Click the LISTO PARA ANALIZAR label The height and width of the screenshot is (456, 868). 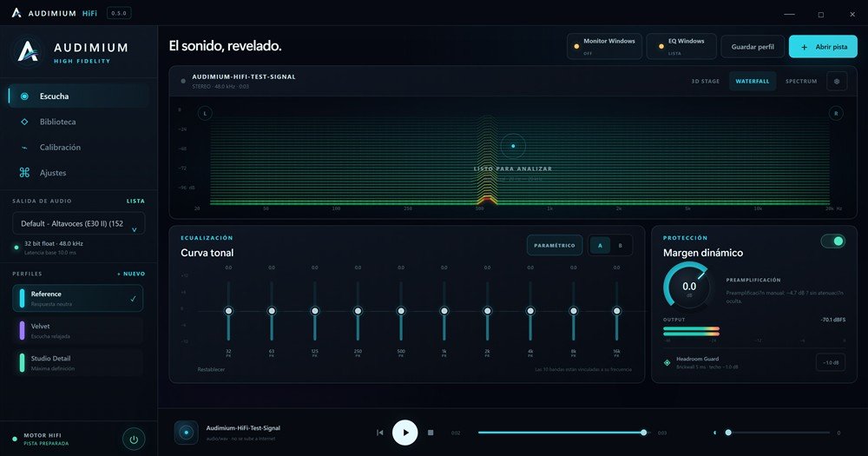point(513,169)
